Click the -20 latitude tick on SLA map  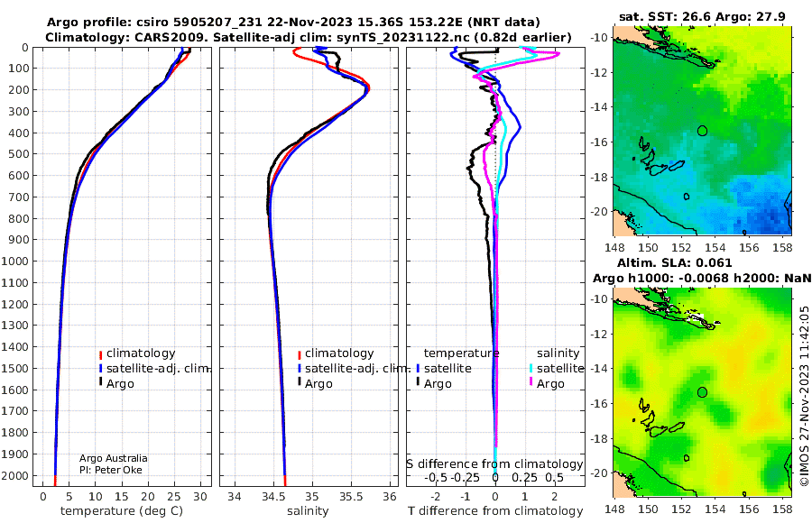click(599, 473)
